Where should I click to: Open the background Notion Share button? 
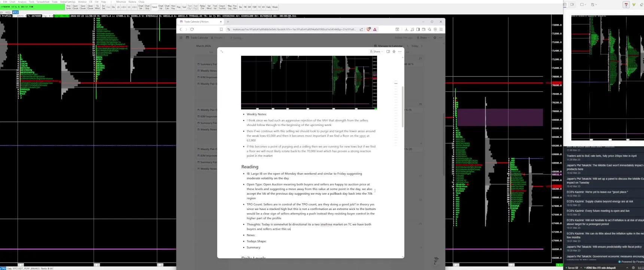coord(422,37)
